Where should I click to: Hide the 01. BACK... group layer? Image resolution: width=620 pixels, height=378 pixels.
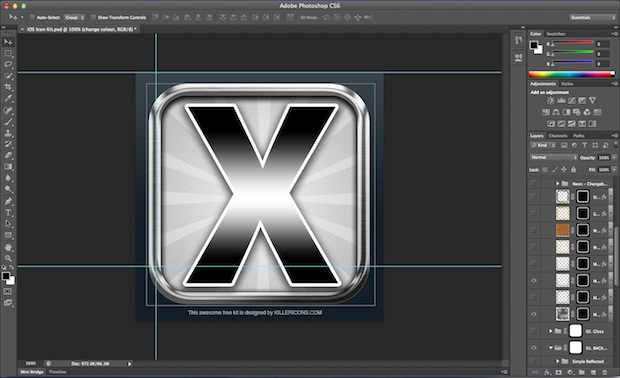point(534,348)
